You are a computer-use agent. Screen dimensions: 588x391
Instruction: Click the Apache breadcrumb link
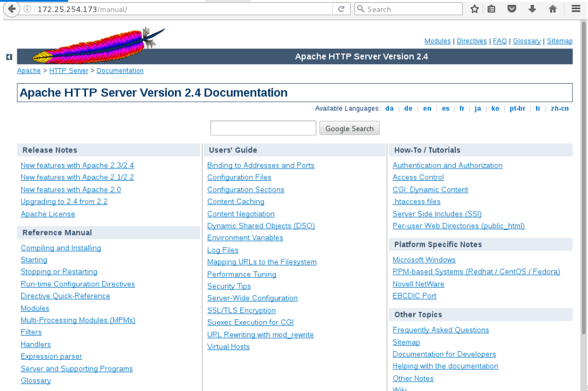tap(29, 70)
